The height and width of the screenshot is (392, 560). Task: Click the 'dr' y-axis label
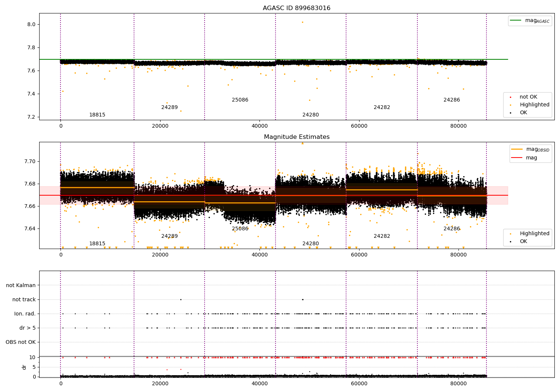24,367
